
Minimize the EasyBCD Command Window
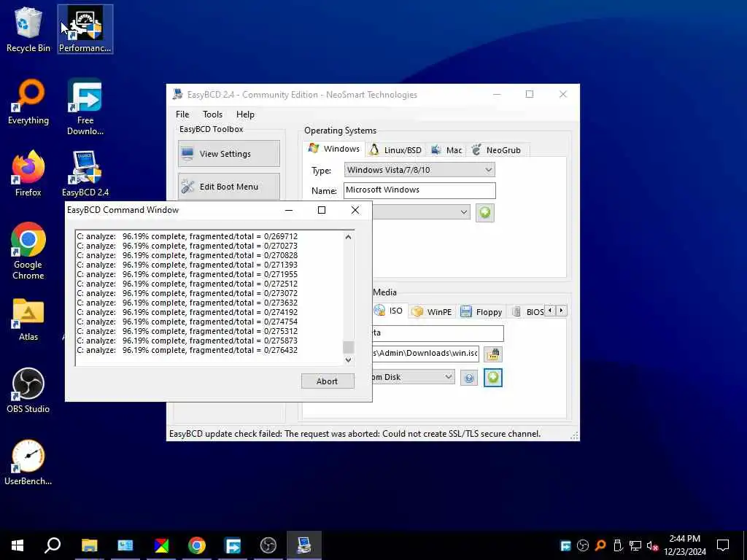point(289,210)
